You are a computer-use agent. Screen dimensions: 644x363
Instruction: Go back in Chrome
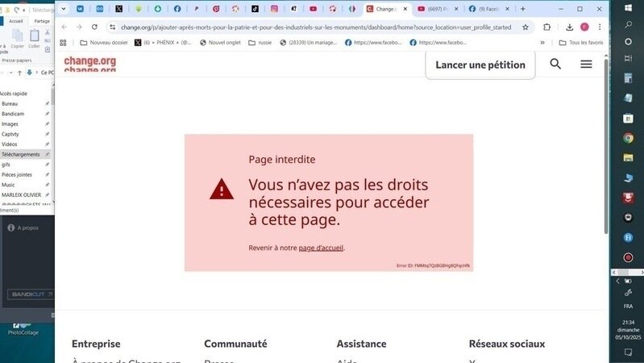(64, 27)
